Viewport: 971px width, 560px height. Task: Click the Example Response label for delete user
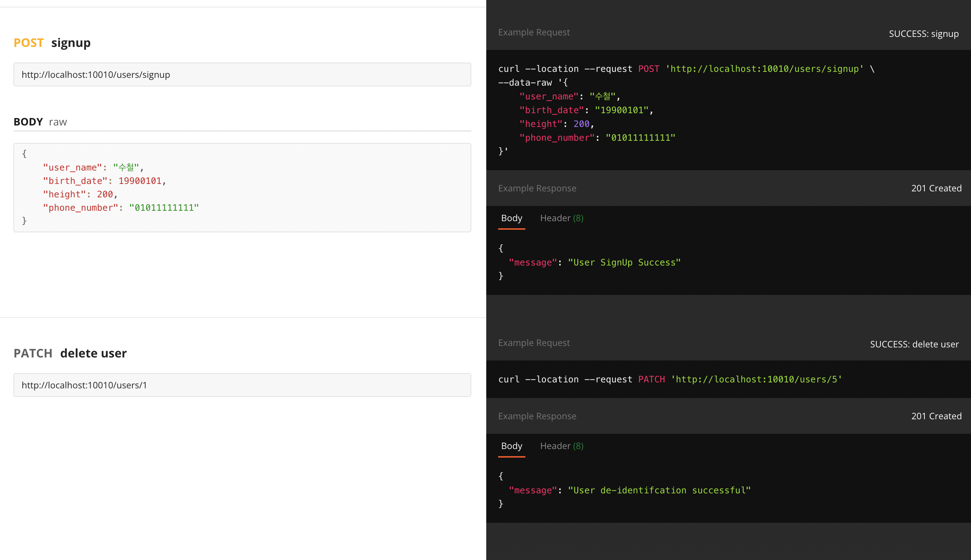[x=537, y=416]
